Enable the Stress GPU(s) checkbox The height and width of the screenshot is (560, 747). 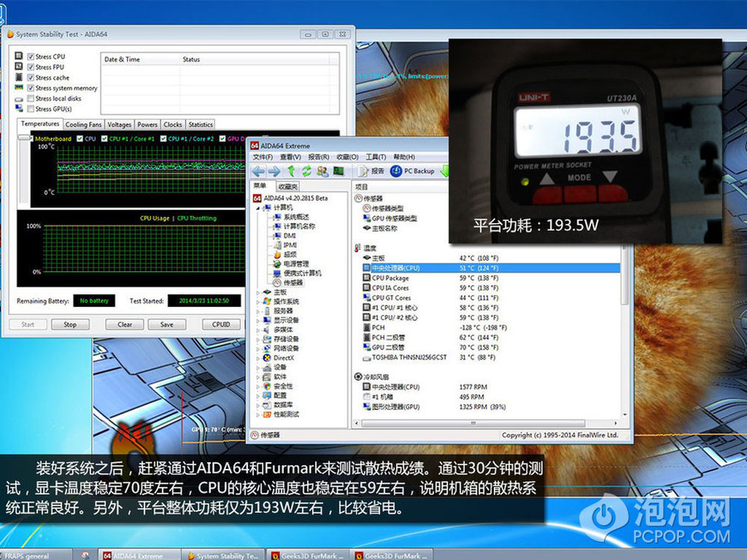tap(31, 109)
